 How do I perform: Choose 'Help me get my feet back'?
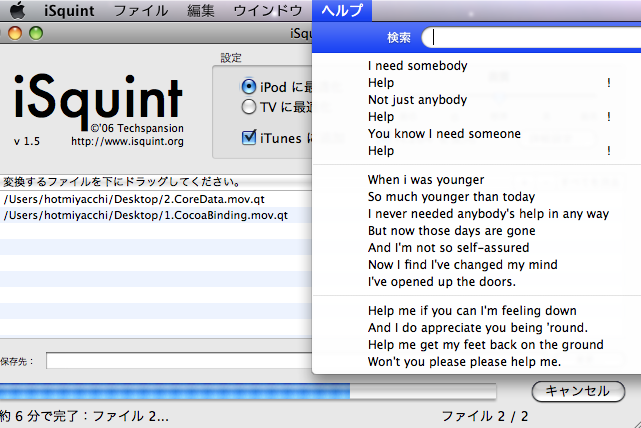click(x=477, y=345)
